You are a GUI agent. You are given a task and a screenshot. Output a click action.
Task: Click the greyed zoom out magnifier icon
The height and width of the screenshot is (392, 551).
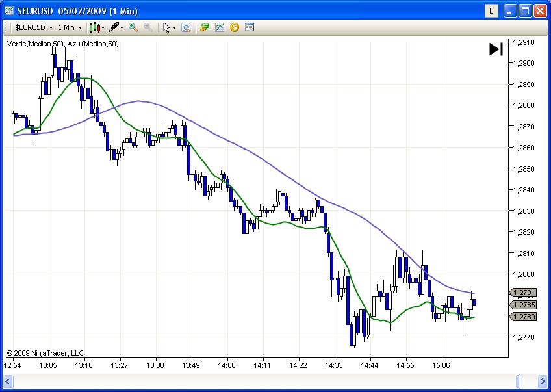[148, 27]
